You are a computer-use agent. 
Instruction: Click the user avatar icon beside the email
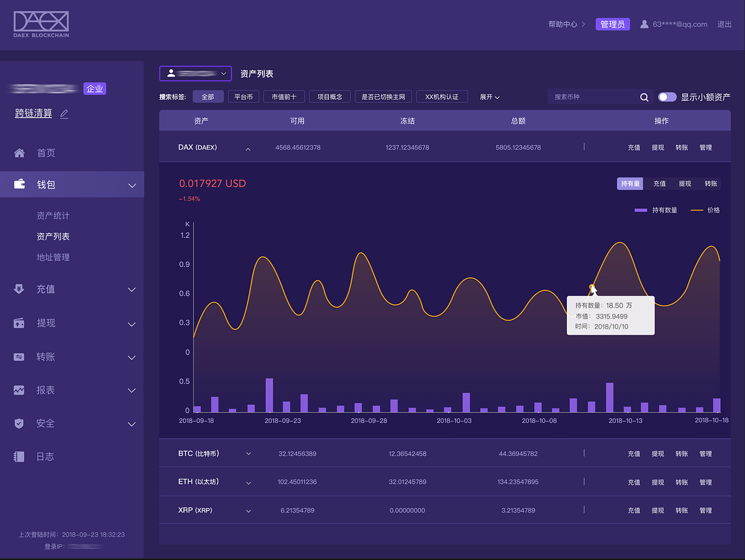[x=644, y=24]
